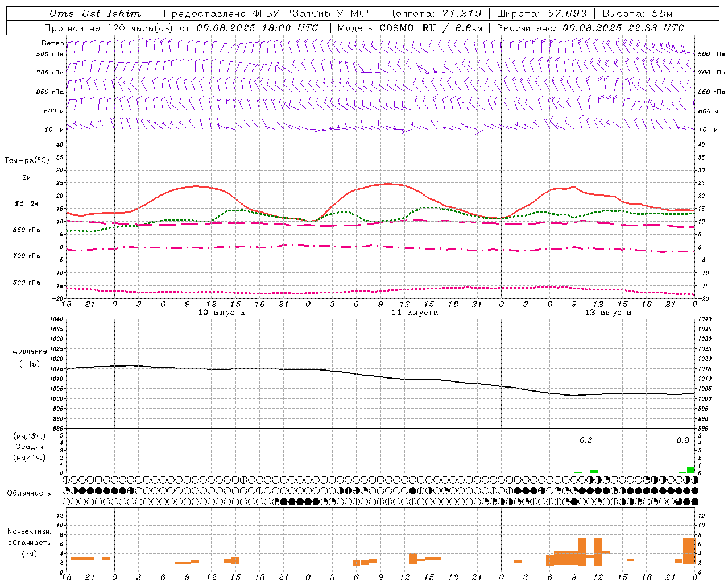728x582 pixels.
Task: Select the Широта: 57.693 header value
Action: (541, 14)
